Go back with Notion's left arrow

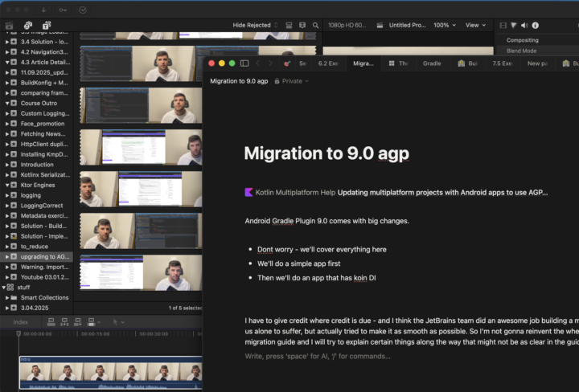(258, 63)
